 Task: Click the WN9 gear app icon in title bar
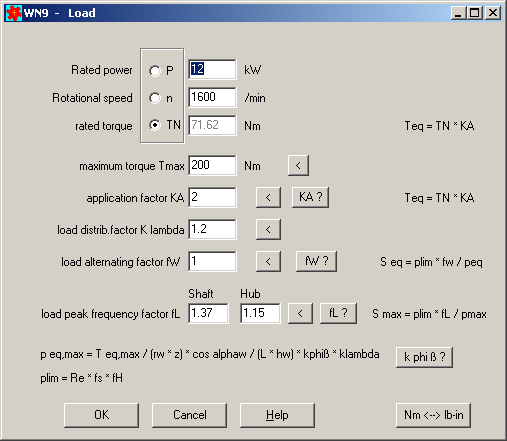[14, 13]
